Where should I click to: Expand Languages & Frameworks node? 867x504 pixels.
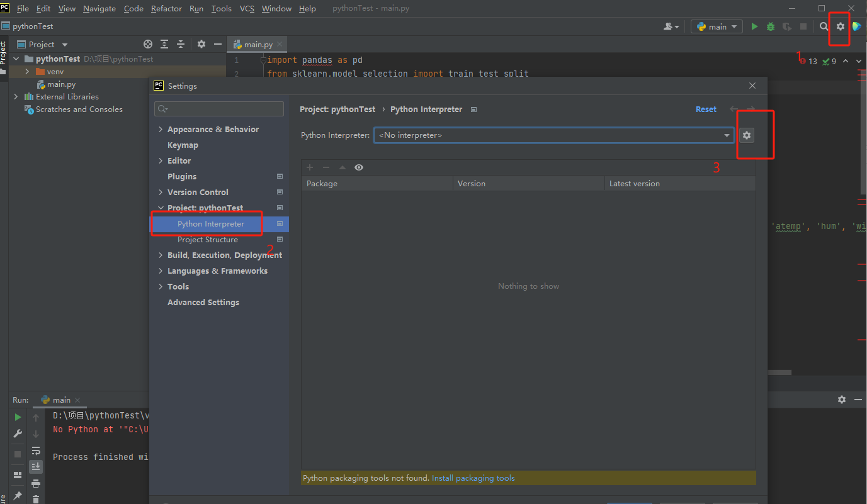pos(161,271)
